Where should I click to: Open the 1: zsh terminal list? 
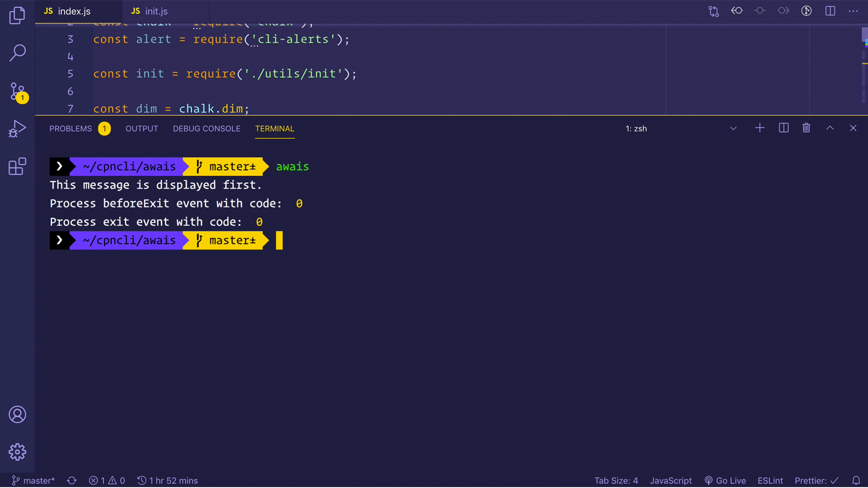pyautogui.click(x=636, y=128)
